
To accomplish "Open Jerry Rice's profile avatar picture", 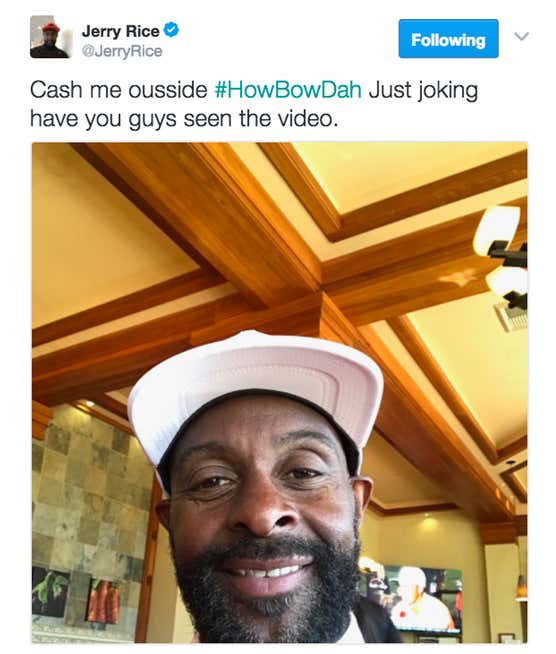I will click(x=50, y=37).
